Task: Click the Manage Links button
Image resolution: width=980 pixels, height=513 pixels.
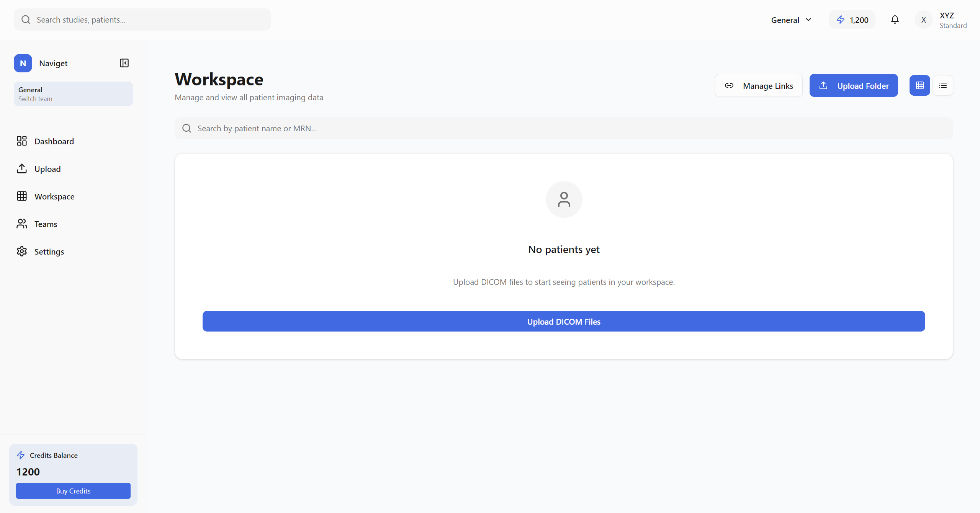Action: (759, 85)
